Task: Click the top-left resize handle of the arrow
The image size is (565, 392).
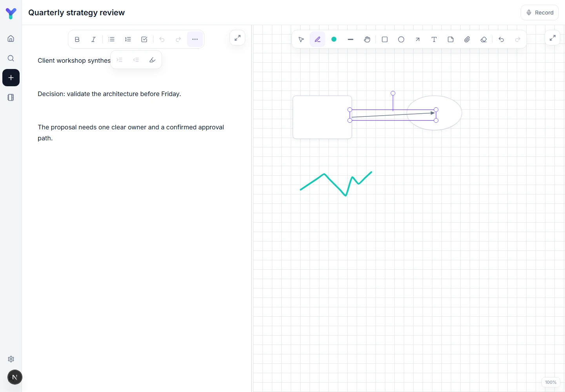Action: click(x=350, y=110)
